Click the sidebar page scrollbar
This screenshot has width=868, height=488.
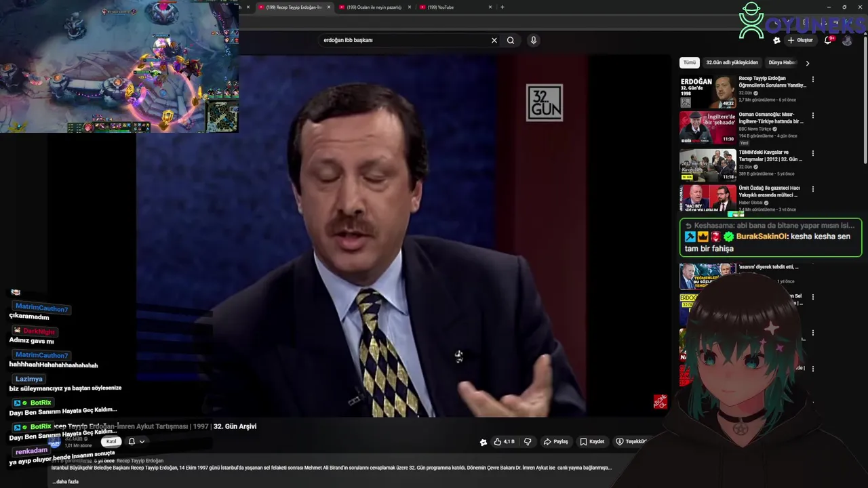[865, 102]
